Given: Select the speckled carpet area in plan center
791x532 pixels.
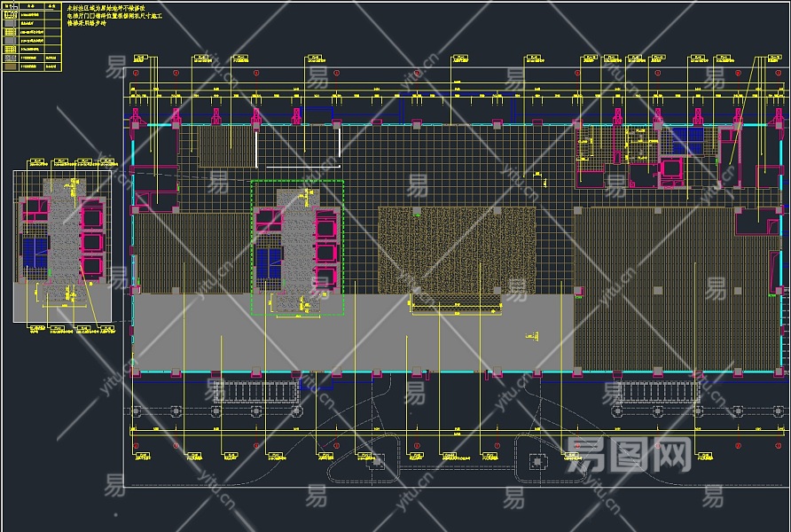Looking at the screenshot, I should coord(457,251).
